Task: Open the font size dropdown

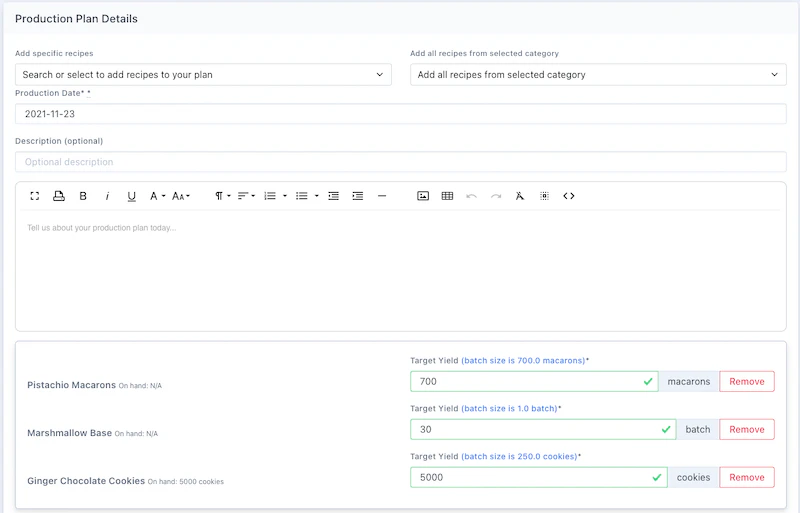Action: [181, 196]
